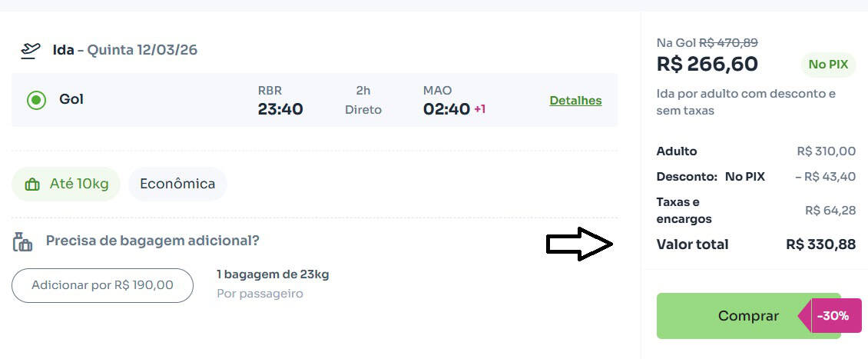Select the Gol flight radio button
Viewport: 868px width, 359px height.
pos(36,100)
